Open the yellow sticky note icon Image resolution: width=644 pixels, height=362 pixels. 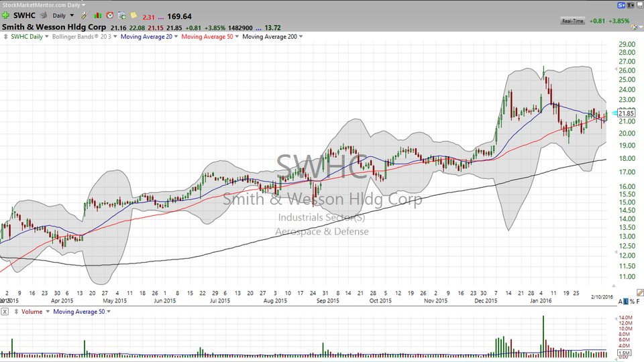point(134,15)
